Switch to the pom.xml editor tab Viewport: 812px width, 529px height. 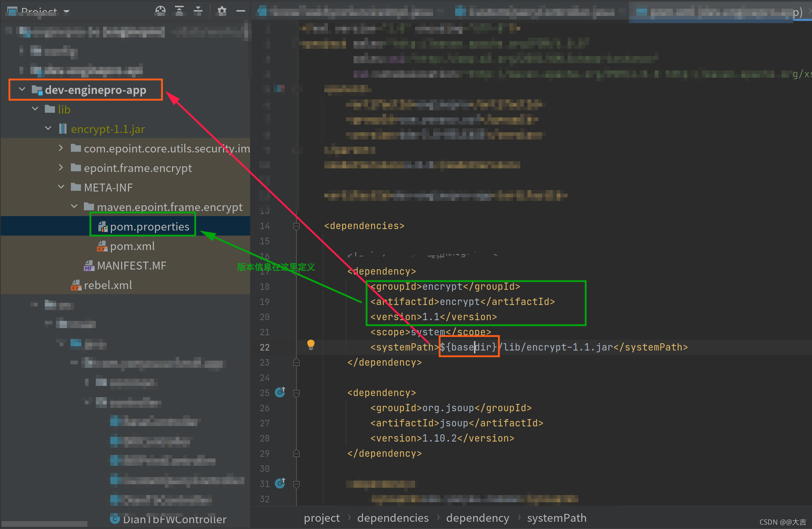[x=719, y=12]
